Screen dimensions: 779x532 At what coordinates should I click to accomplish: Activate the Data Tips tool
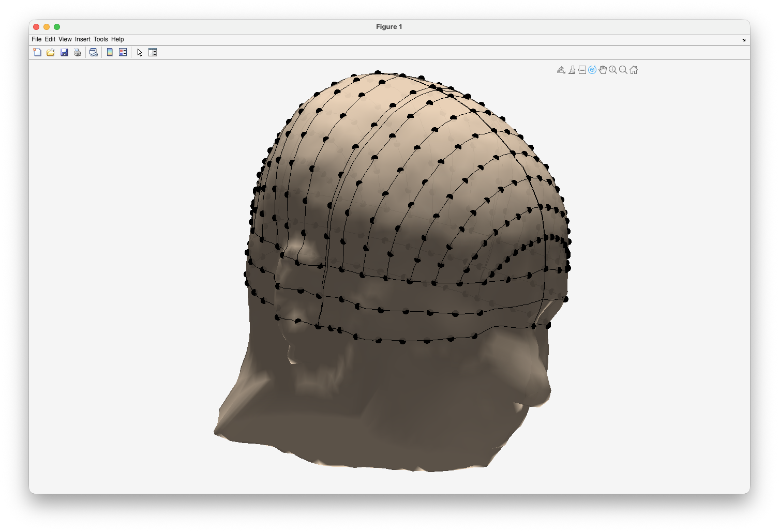point(582,70)
